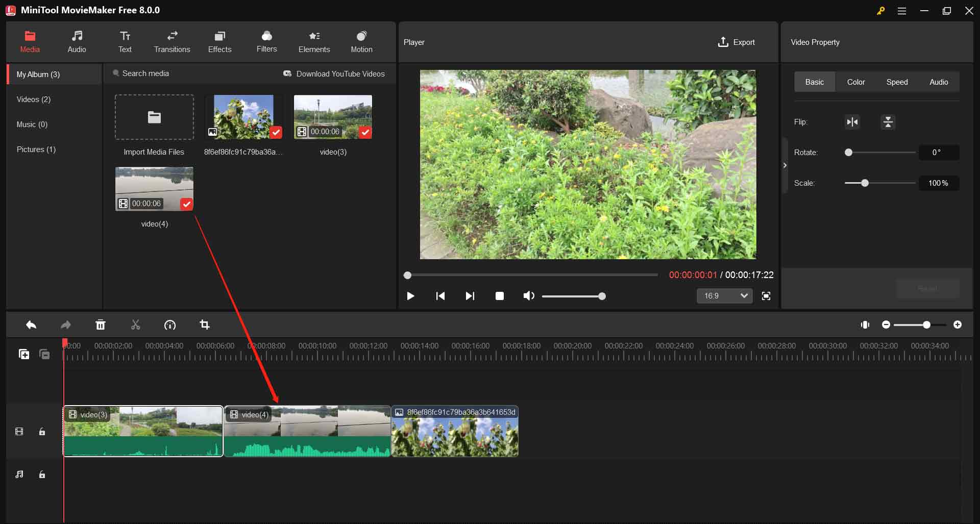Image resolution: width=980 pixels, height=524 pixels.
Task: Flip the video horizontally
Action: pos(851,122)
